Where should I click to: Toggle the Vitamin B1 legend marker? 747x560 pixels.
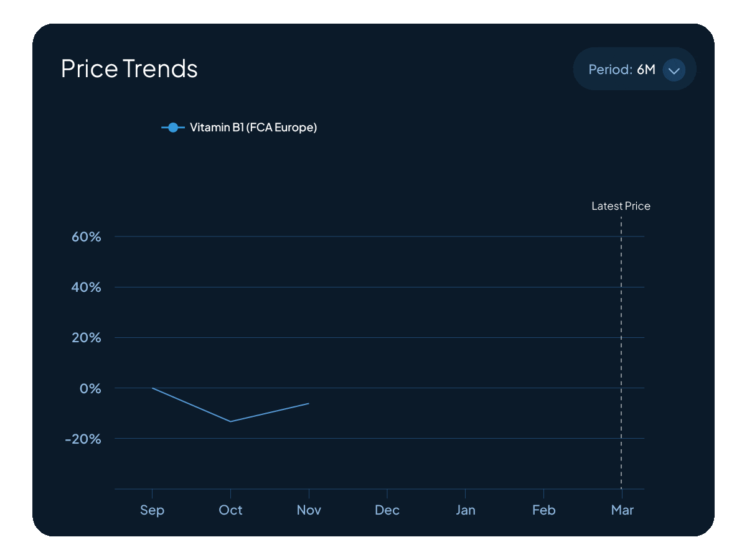[x=172, y=128]
